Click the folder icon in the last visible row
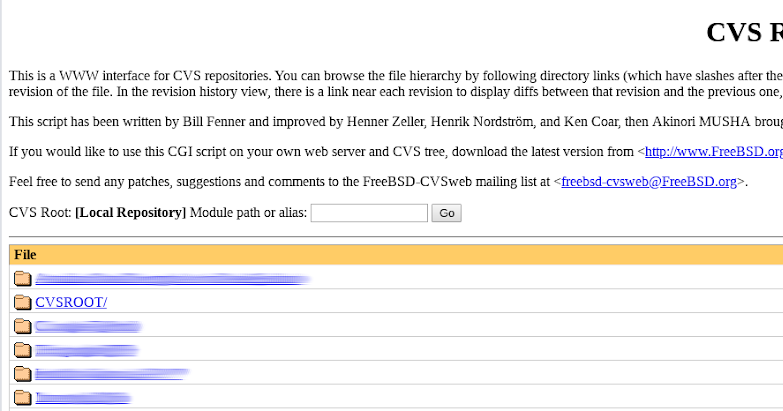The height and width of the screenshot is (411, 783). [x=22, y=398]
